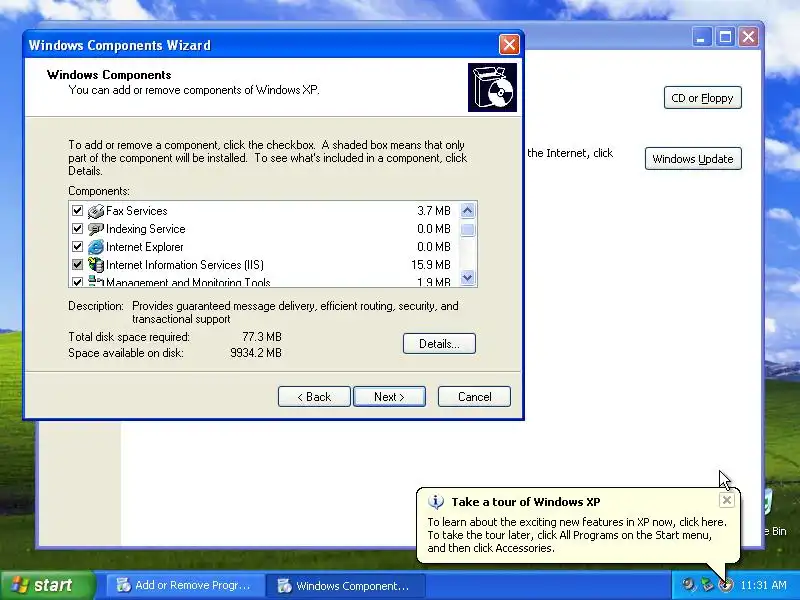Cancel the Windows Components Wizard
Screen dimensions: 800x600
point(474,396)
